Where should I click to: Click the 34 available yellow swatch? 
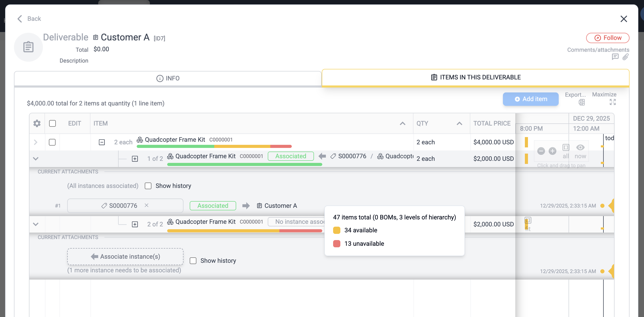coord(337,230)
